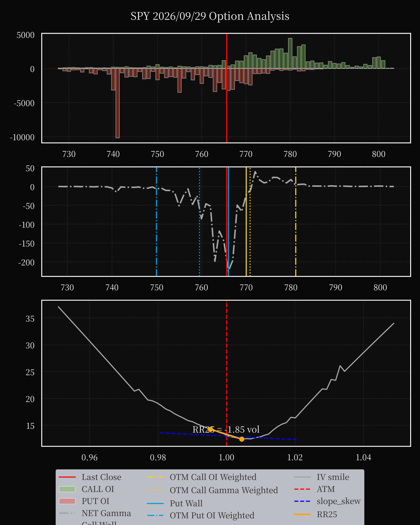Select the green CALL OI legend swatch
Viewport: 420px width, 525px height.
[67, 489]
